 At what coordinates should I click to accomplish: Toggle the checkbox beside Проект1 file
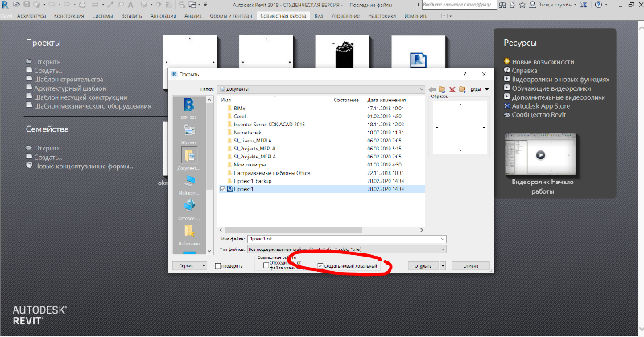(x=223, y=189)
